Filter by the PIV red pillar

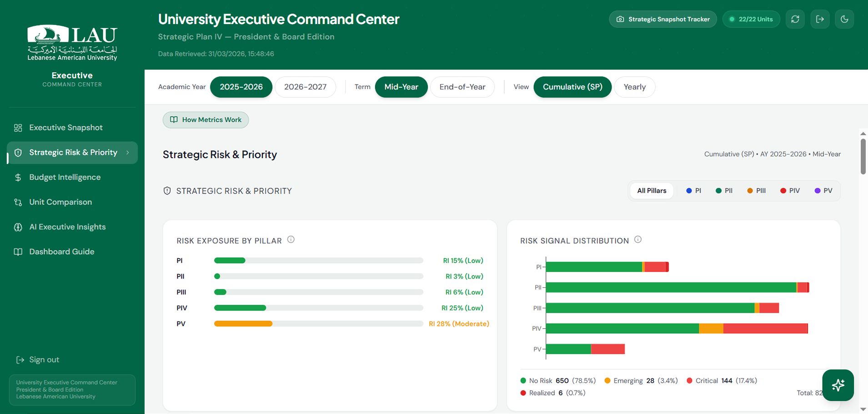click(790, 191)
